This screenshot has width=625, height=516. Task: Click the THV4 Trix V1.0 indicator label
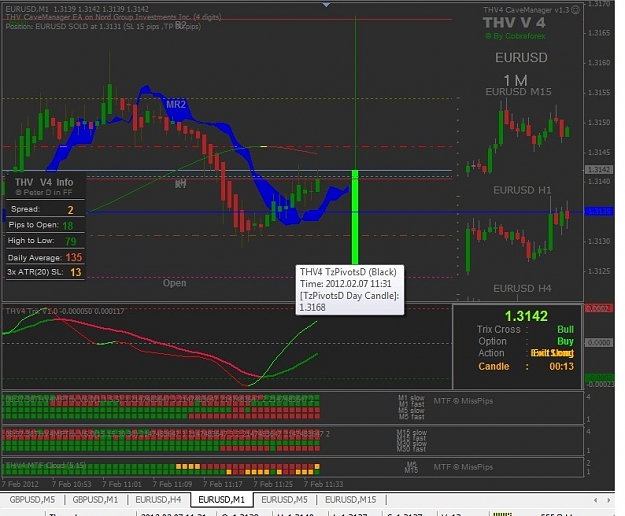click(65, 311)
